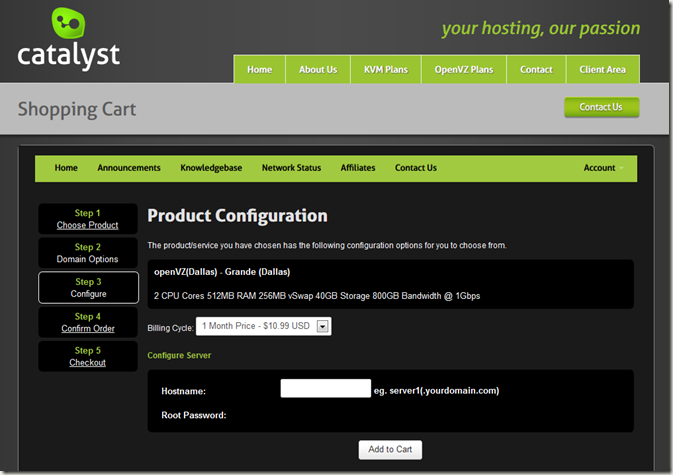Click the 'eg. server1(.yourdomain.com)' hint text
This screenshot has height=475, width=673.
coord(437,391)
